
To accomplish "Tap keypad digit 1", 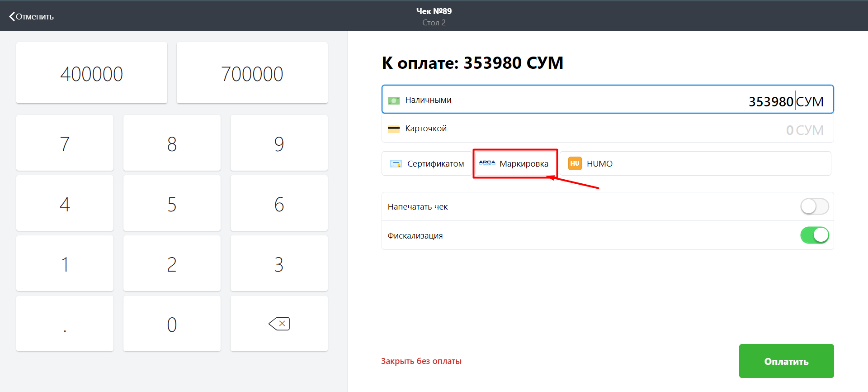I will (x=65, y=263).
